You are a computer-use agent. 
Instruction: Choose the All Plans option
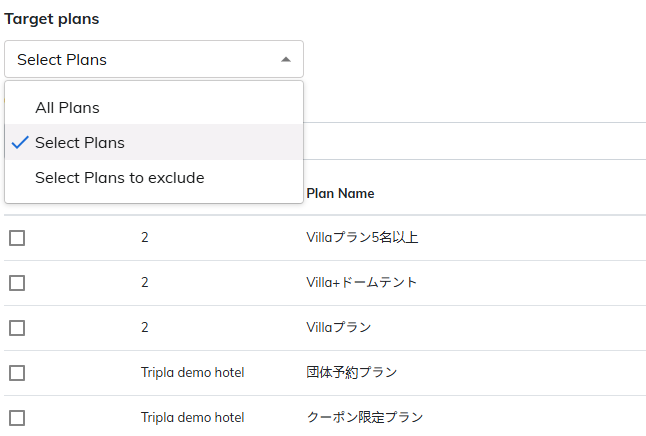coord(67,107)
